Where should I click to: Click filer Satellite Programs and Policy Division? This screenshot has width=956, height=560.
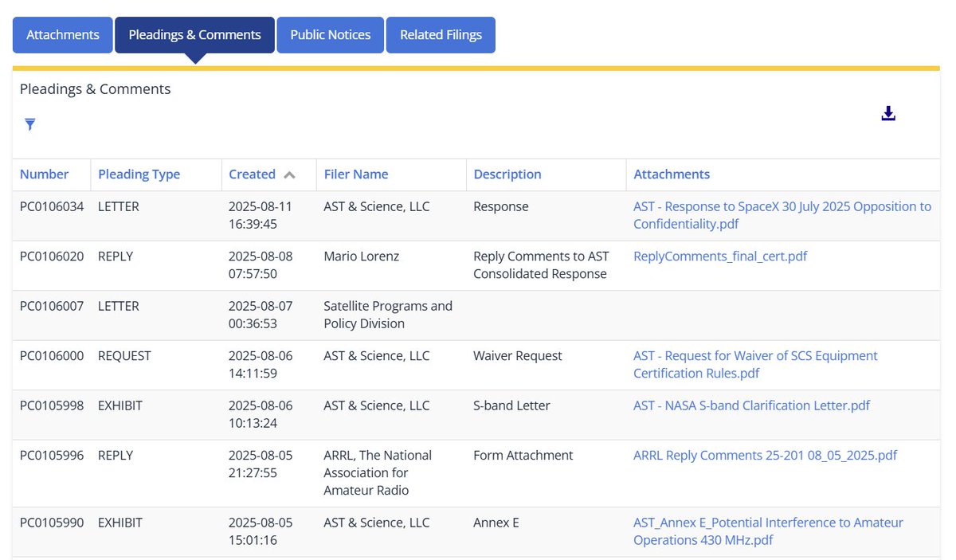388,315
